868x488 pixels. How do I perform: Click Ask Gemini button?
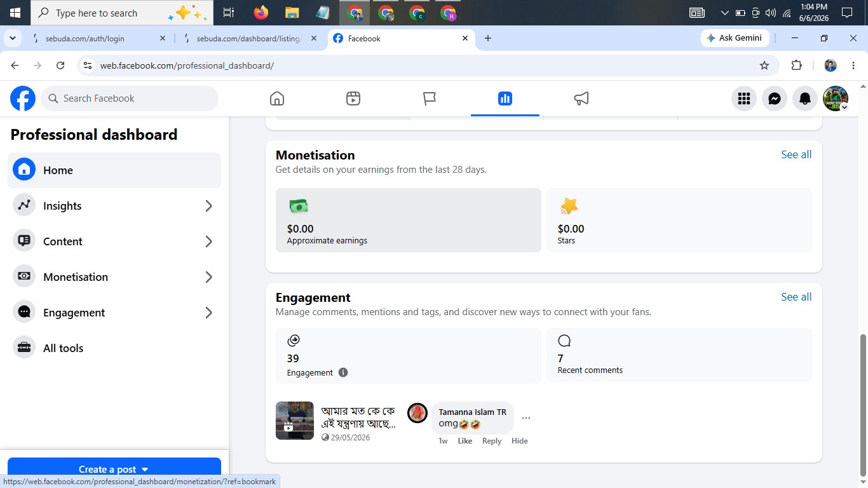735,38
